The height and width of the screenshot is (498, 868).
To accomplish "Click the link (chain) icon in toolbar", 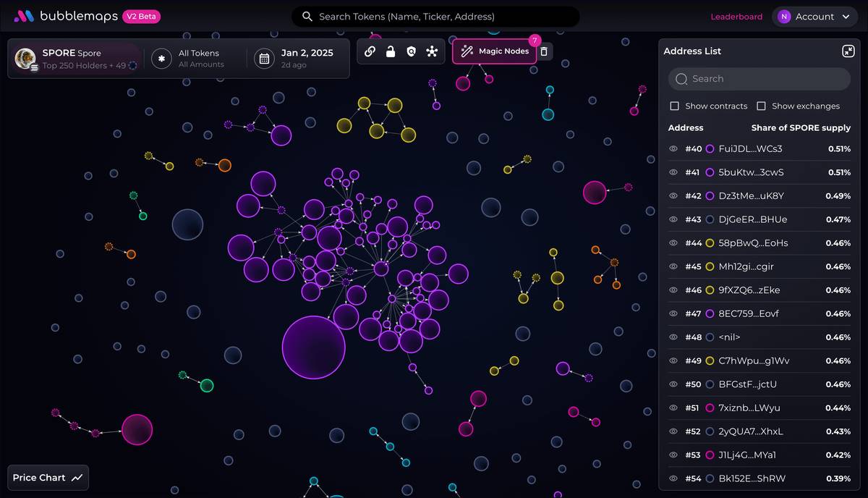I will coord(370,51).
